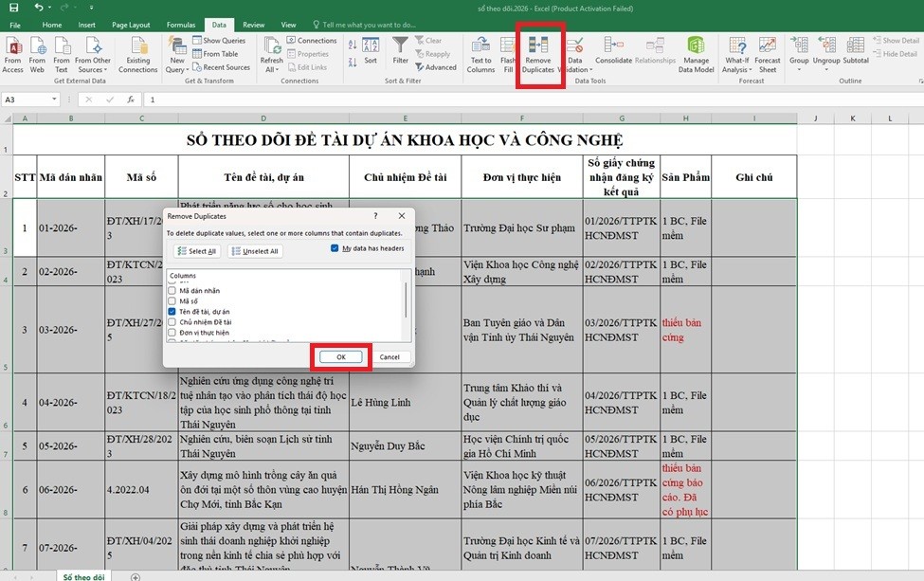The width and height of the screenshot is (924, 581).
Task: Click the From Access import icon
Action: pos(13,54)
